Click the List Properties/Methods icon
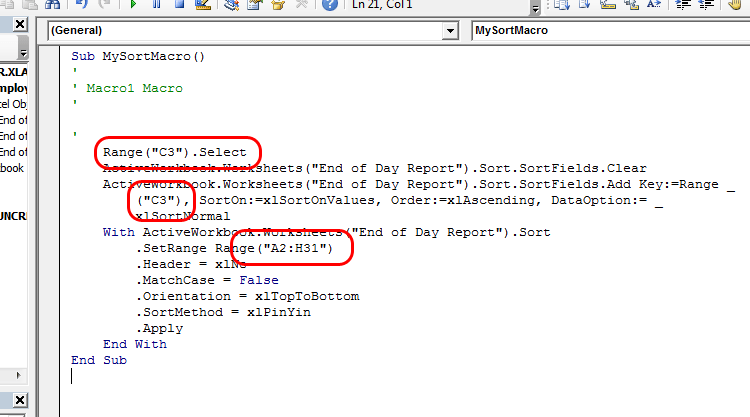This screenshot has width=750, height=417. pos(562,4)
